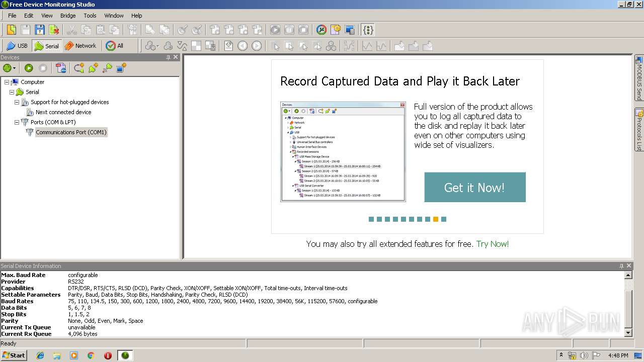Click the add remote wireless device icon
The image size is (644, 362).
click(x=107, y=68)
